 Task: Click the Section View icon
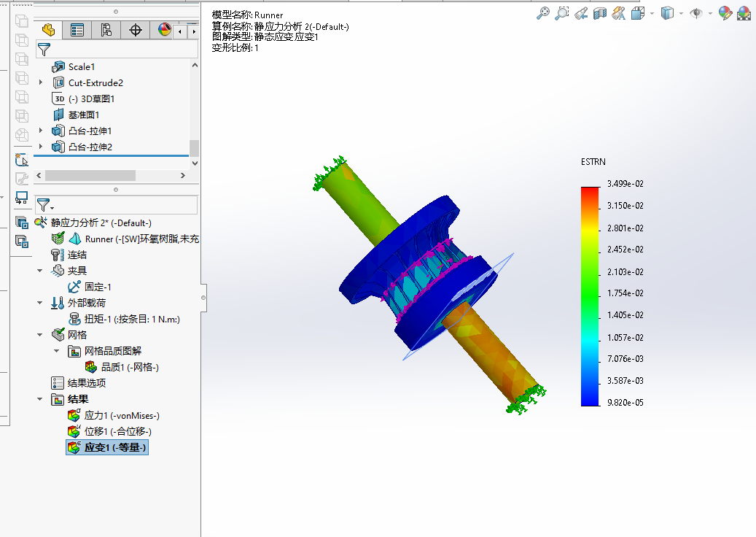tap(600, 13)
